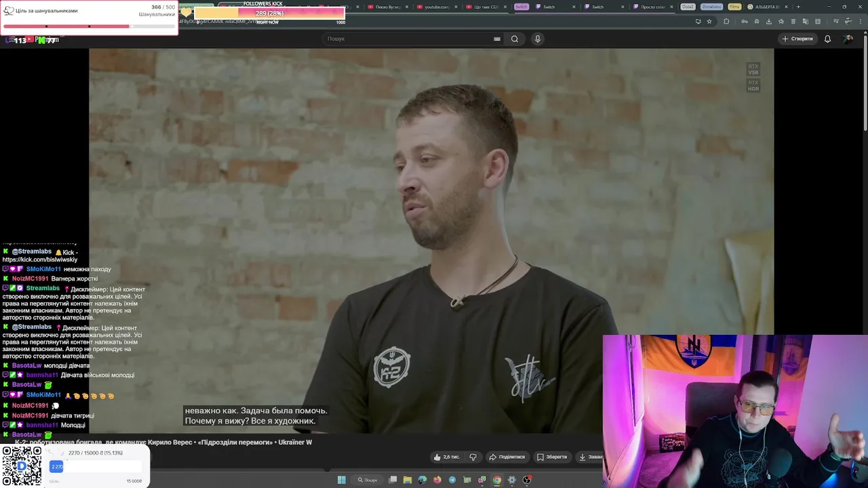Image resolution: width=868 pixels, height=488 pixels.
Task: Open OBS Studio from the taskbar
Action: [527, 480]
